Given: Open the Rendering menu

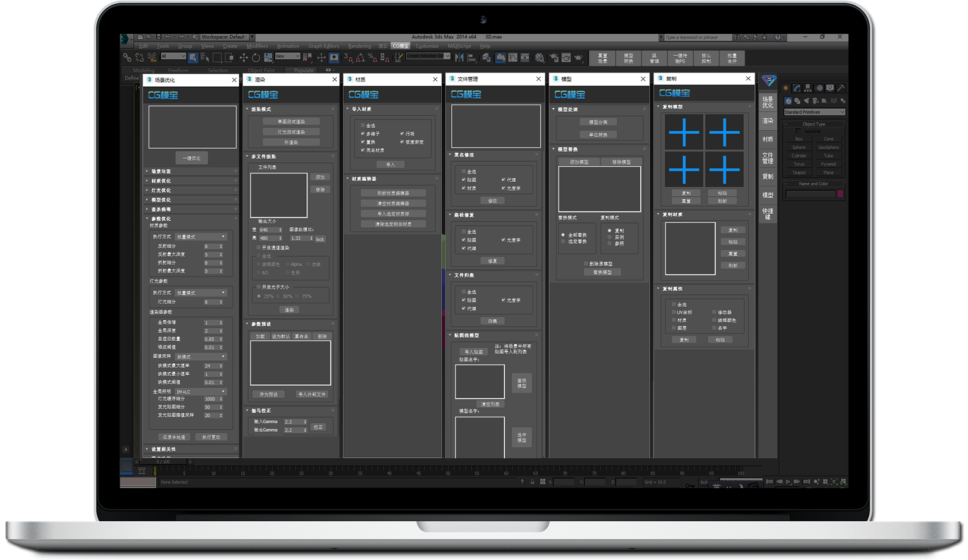Looking at the screenshot, I should click(x=359, y=46).
